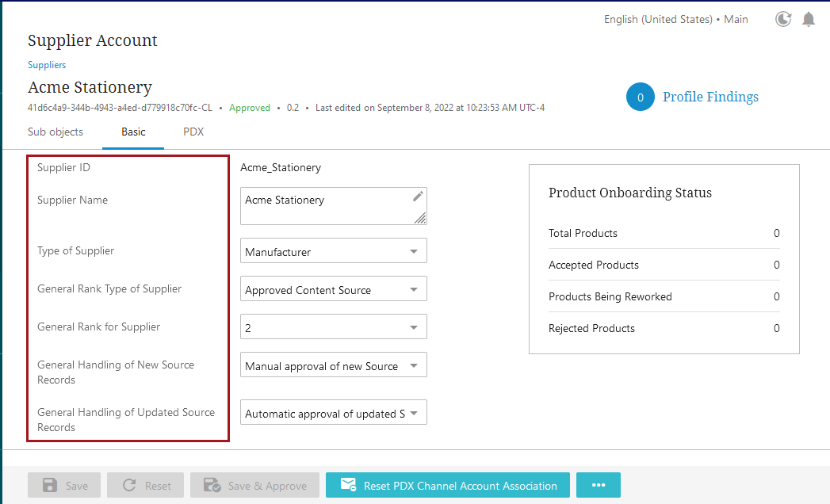Click the Profile Findings count badge
The image size is (830, 504).
(x=640, y=97)
